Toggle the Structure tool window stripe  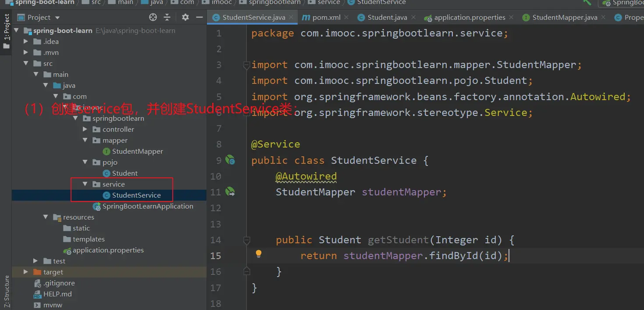click(x=7, y=291)
